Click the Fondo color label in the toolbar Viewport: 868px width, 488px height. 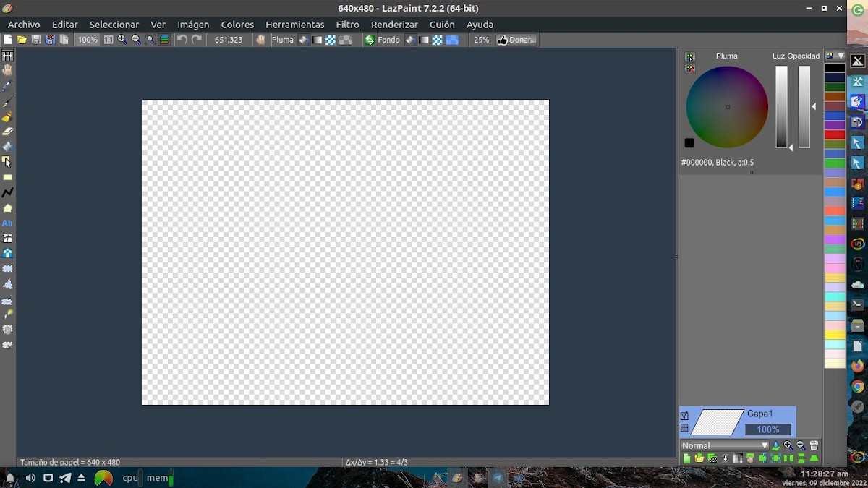[388, 40]
